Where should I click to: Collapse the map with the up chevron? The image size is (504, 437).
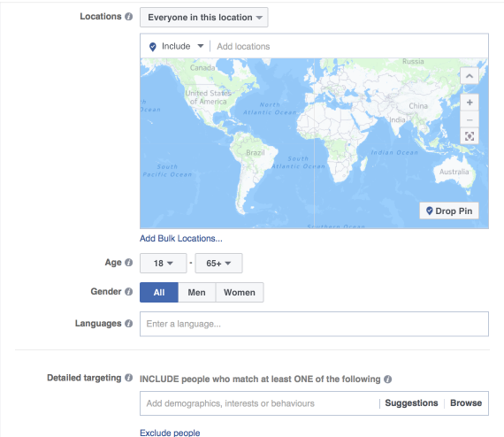pyautogui.click(x=470, y=76)
